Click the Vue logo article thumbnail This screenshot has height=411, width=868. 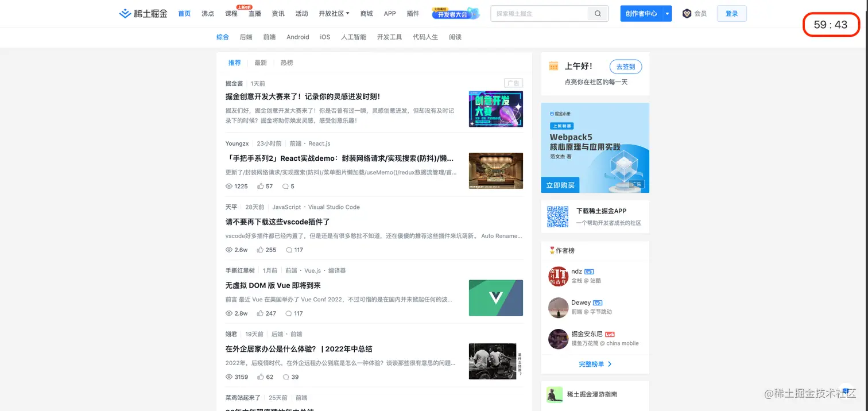click(496, 298)
